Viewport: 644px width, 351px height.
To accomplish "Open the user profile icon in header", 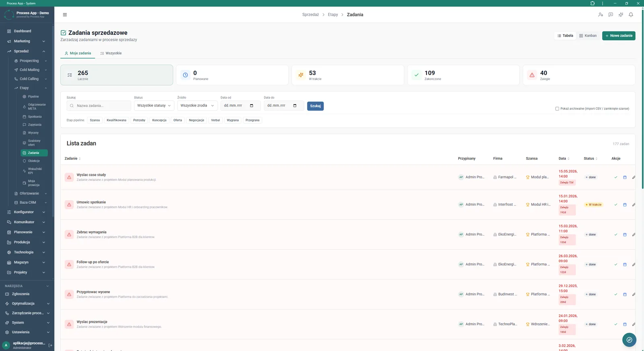I will pyautogui.click(x=601, y=14).
